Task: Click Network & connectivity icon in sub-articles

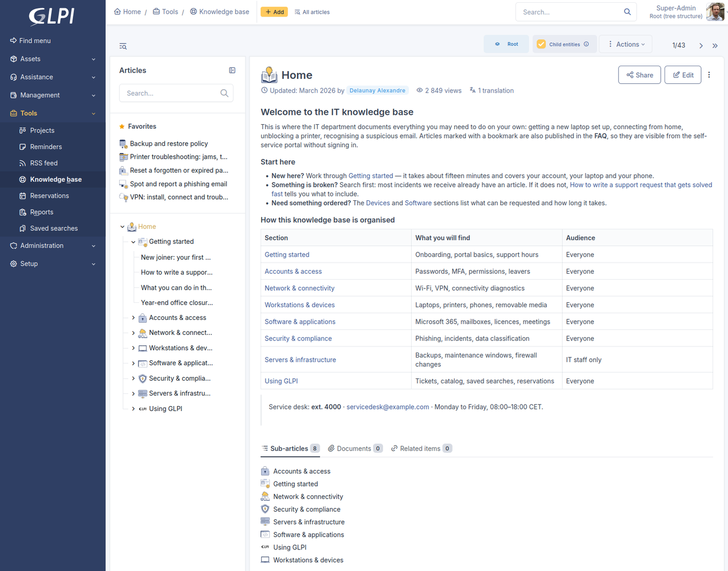Action: 265,496
